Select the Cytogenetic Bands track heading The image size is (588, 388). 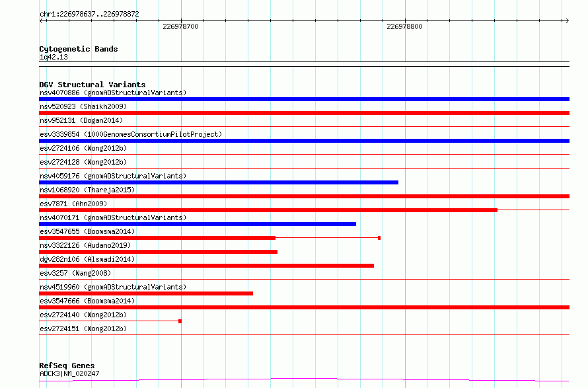[79, 49]
